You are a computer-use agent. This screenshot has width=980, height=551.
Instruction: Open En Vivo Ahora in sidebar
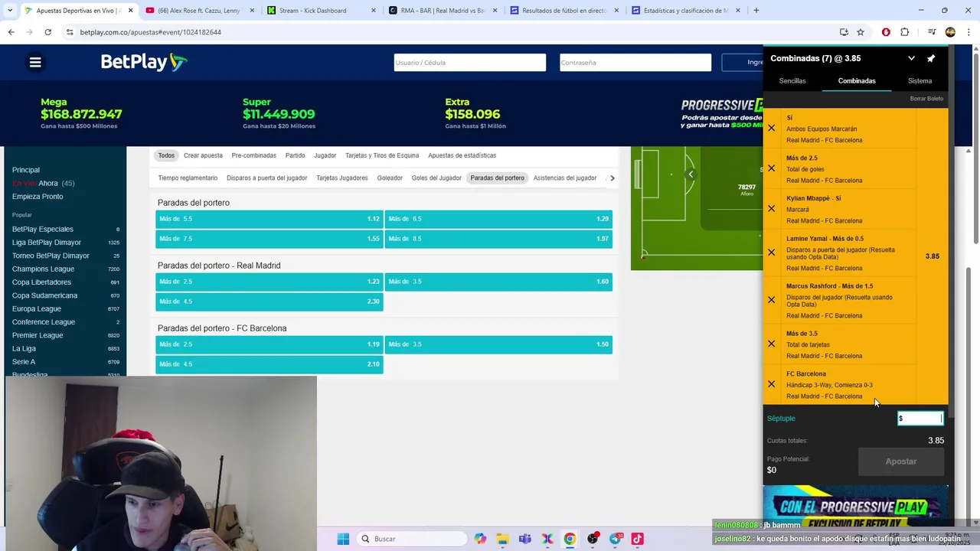click(x=43, y=184)
